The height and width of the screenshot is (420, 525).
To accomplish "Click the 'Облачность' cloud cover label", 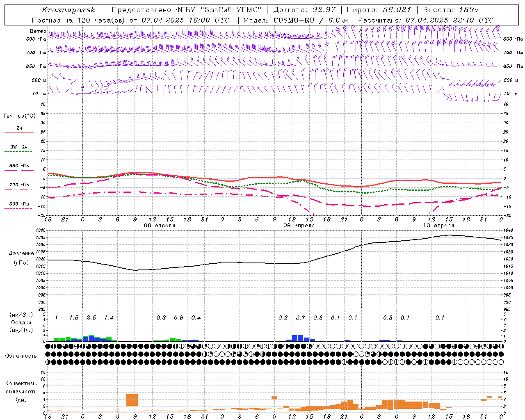I will 21,356.
